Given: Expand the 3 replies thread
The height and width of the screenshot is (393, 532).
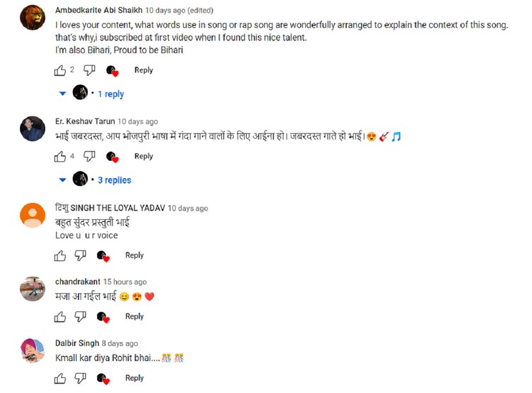Looking at the screenshot, I should (x=114, y=180).
